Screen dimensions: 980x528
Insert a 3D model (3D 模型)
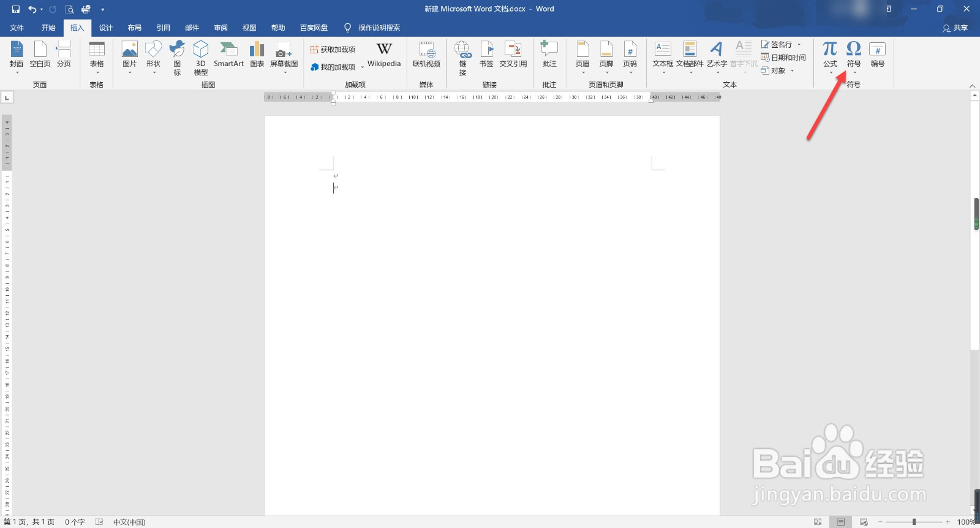pyautogui.click(x=201, y=58)
